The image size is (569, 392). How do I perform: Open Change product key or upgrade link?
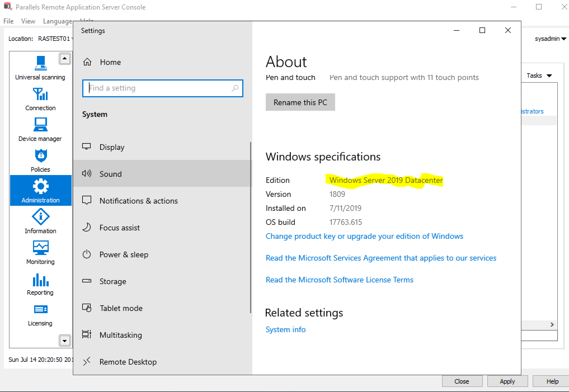click(364, 236)
